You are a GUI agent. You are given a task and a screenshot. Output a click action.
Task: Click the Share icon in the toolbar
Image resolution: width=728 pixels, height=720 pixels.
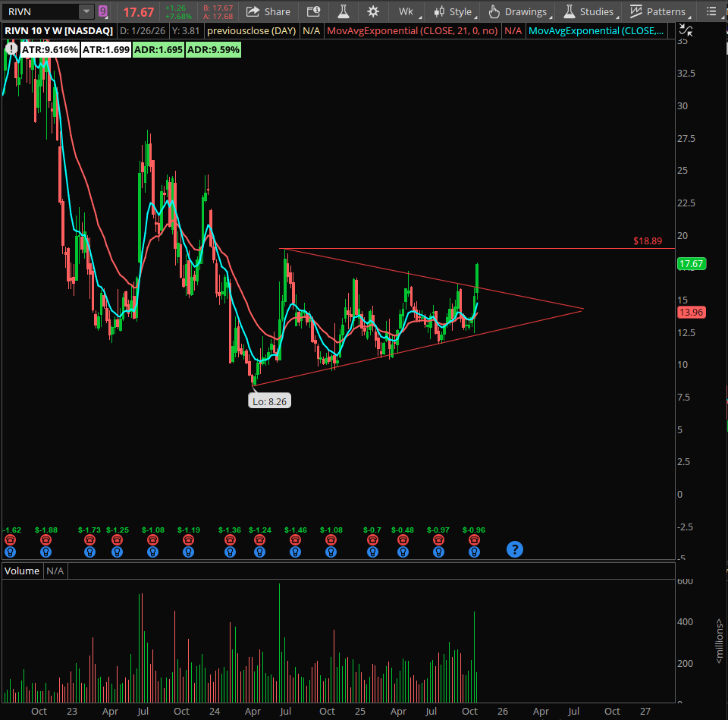(x=268, y=11)
